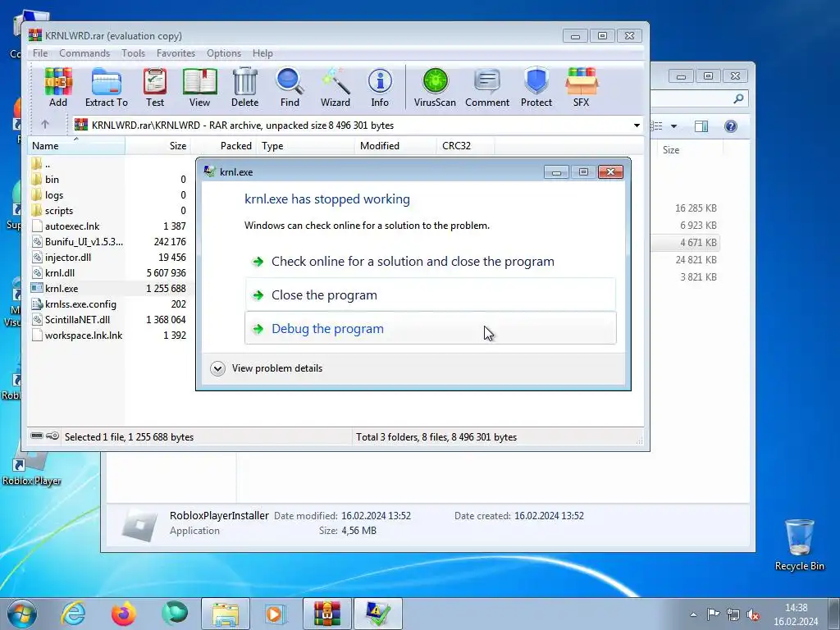The image size is (840, 630).
Task: Open the File menu
Action: (x=40, y=53)
